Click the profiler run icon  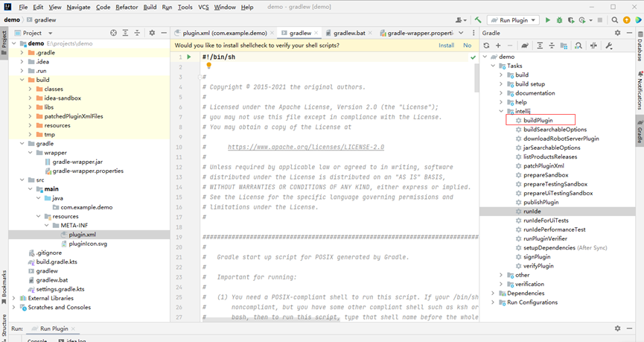pos(582,19)
